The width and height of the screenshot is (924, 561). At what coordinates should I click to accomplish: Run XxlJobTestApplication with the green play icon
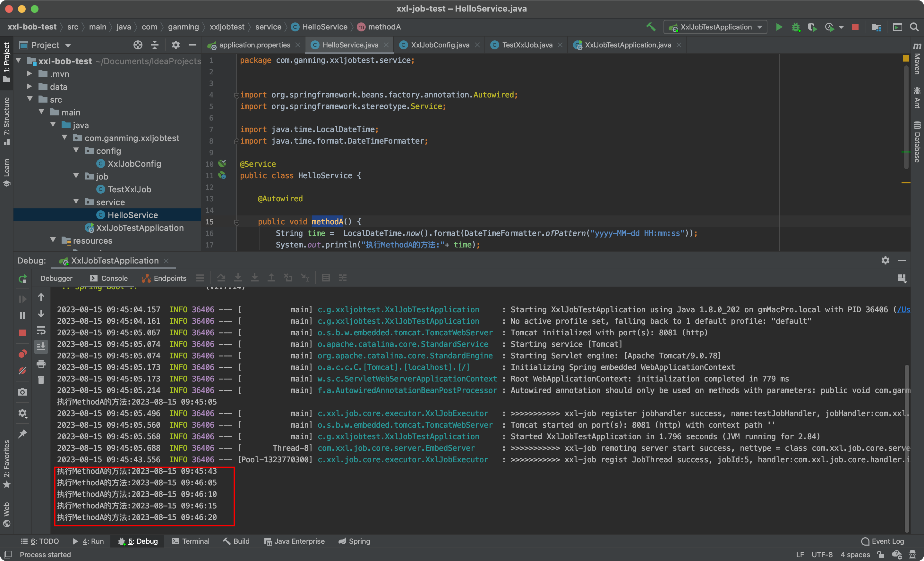click(x=779, y=27)
